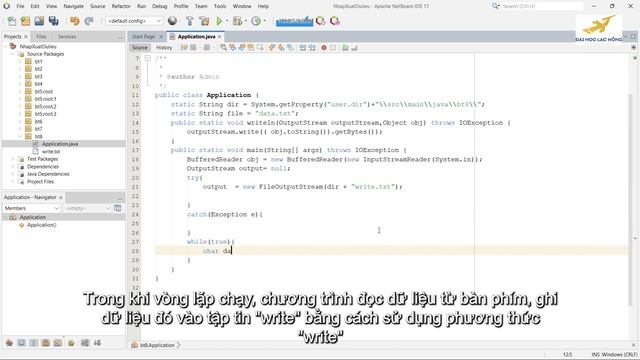Image resolution: width=640 pixels, height=360 pixels.
Task: Open the Window menu
Action: click(242, 6)
